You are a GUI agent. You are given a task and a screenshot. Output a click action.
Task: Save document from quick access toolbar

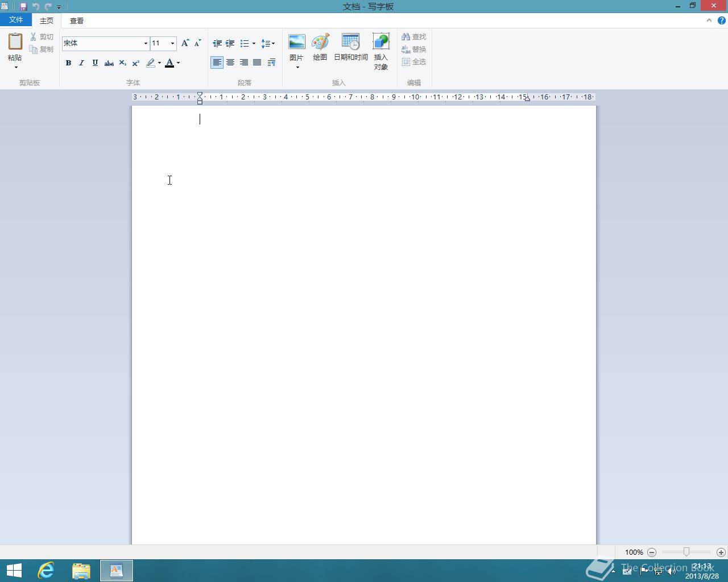tap(23, 7)
